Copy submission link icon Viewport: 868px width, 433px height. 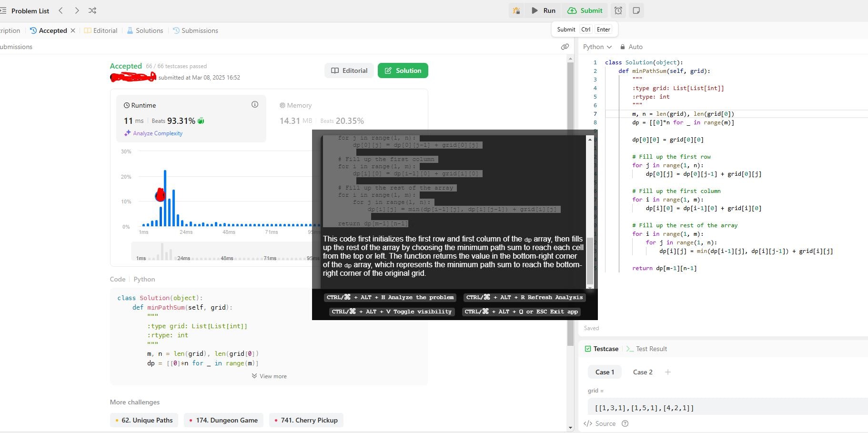(565, 47)
